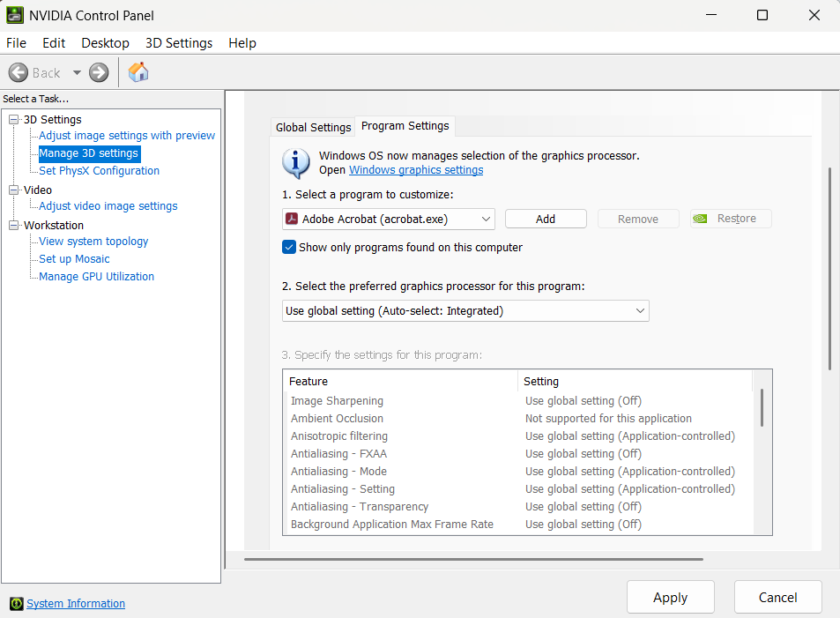Click the System Information icon
The width and height of the screenshot is (840, 618).
(x=16, y=604)
